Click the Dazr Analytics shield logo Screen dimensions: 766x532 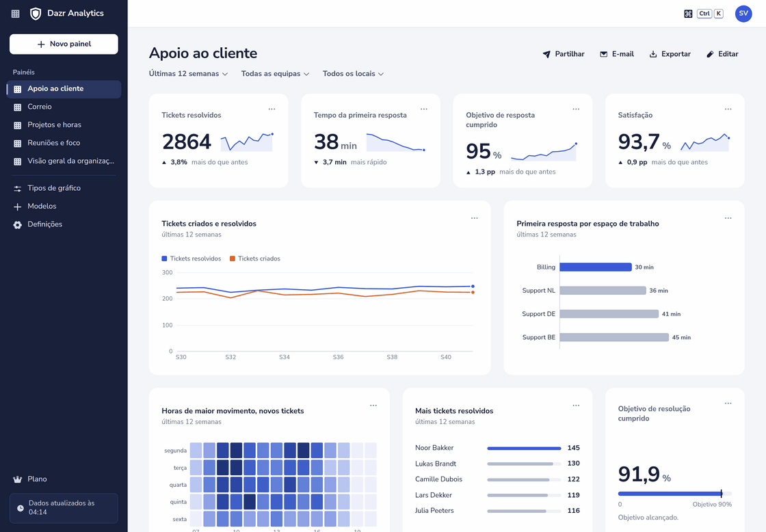coord(35,14)
